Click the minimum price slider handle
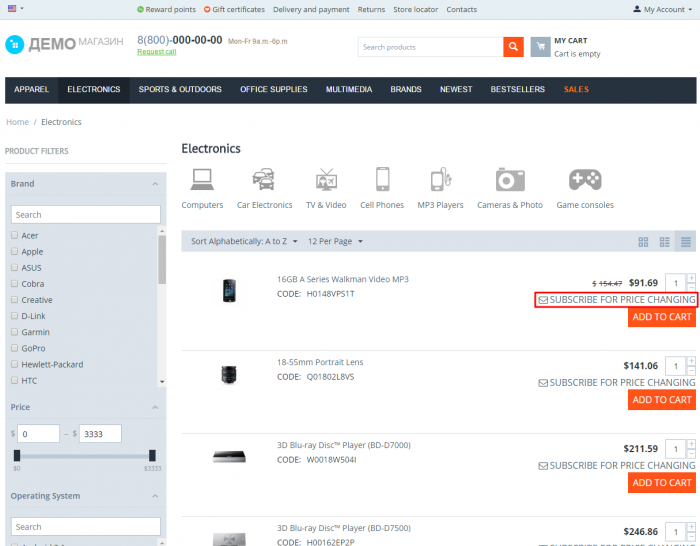The width and height of the screenshot is (700, 546). pyautogui.click(x=17, y=455)
